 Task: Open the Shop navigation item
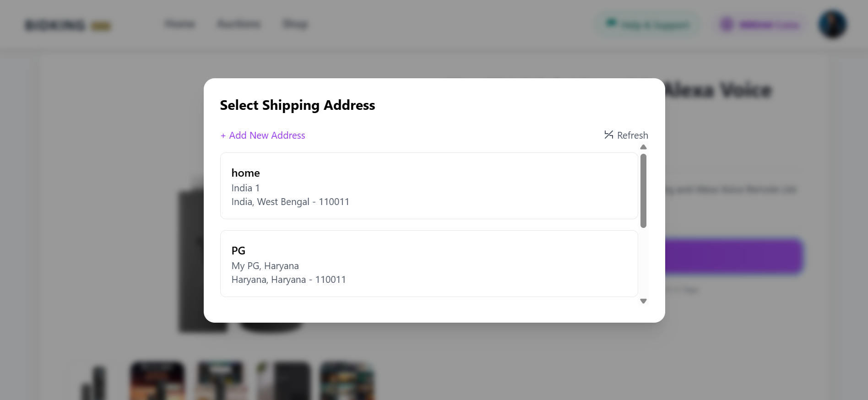[295, 24]
